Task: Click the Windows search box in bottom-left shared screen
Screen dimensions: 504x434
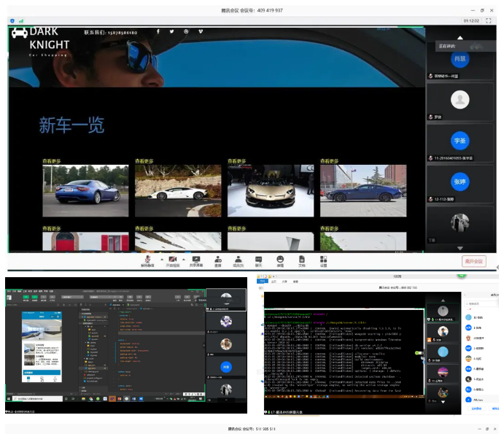Action: click(x=38, y=399)
